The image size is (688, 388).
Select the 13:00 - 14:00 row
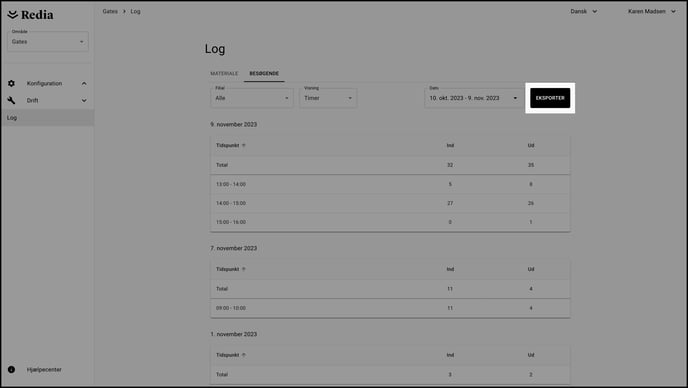390,184
